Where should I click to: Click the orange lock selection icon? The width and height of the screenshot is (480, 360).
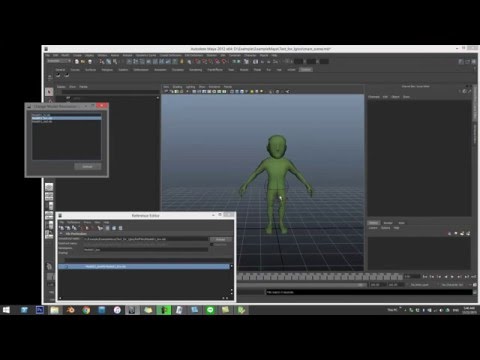(182, 62)
